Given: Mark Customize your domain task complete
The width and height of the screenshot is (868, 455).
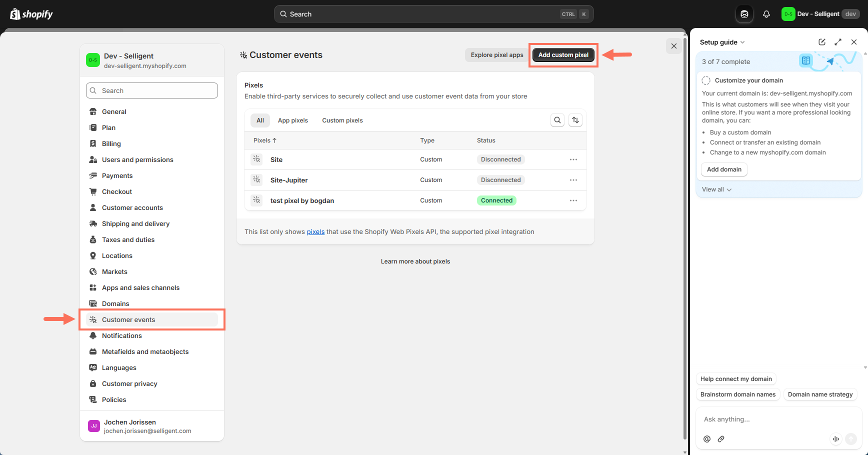Looking at the screenshot, I should click(706, 80).
